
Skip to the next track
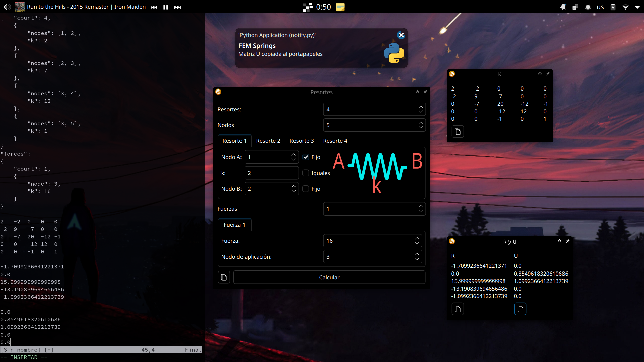click(177, 7)
